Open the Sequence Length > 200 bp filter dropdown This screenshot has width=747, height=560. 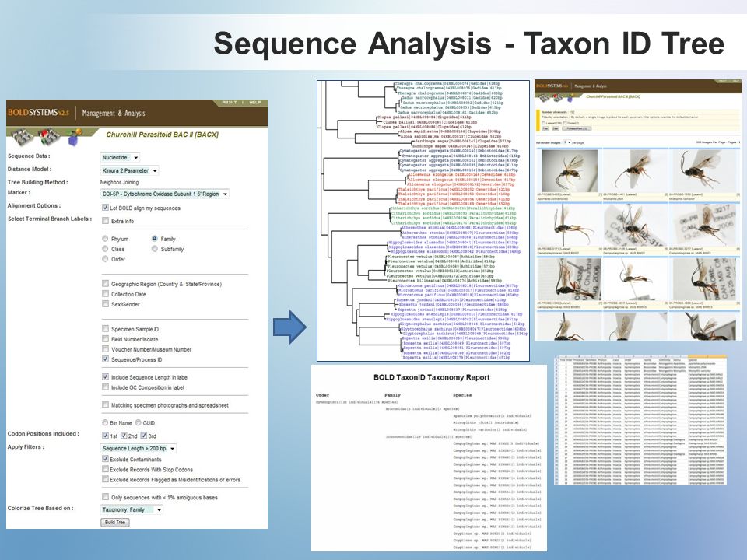[139, 448]
